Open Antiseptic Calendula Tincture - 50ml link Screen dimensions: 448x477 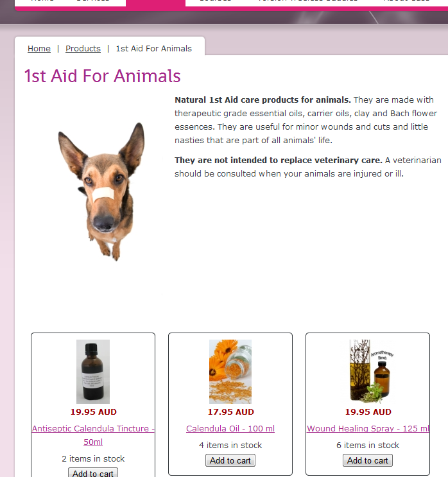[93, 435]
